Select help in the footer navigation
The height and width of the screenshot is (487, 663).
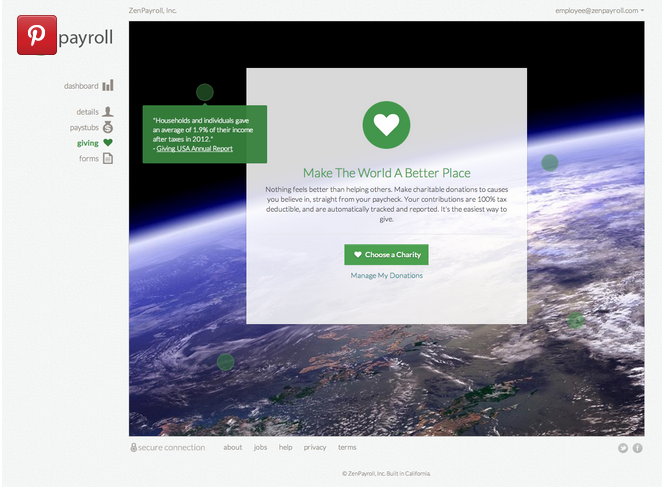pyautogui.click(x=286, y=448)
